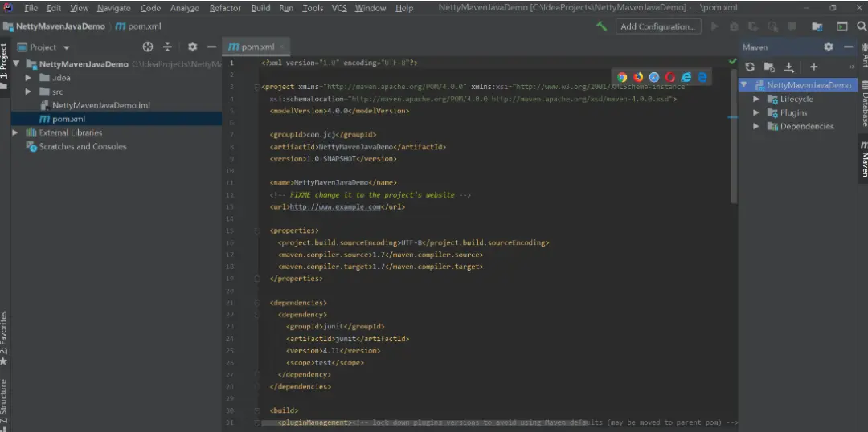Click the green Build Project hammer icon

(601, 26)
